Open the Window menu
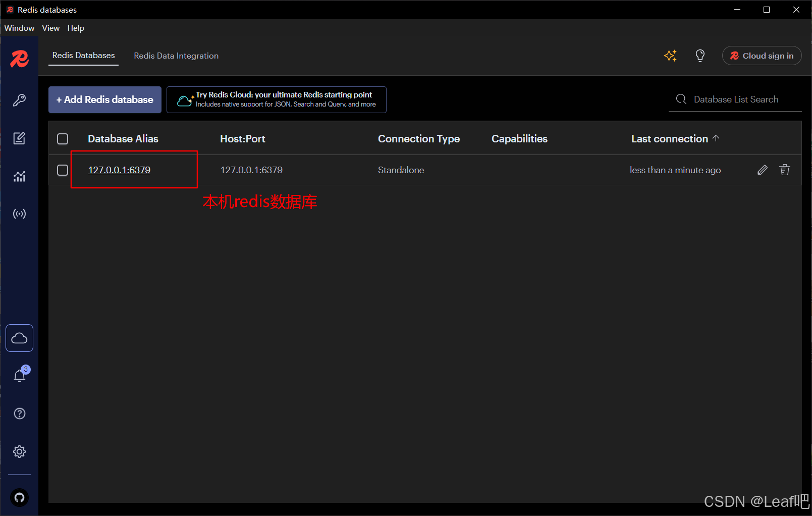The width and height of the screenshot is (812, 516). pos(19,28)
